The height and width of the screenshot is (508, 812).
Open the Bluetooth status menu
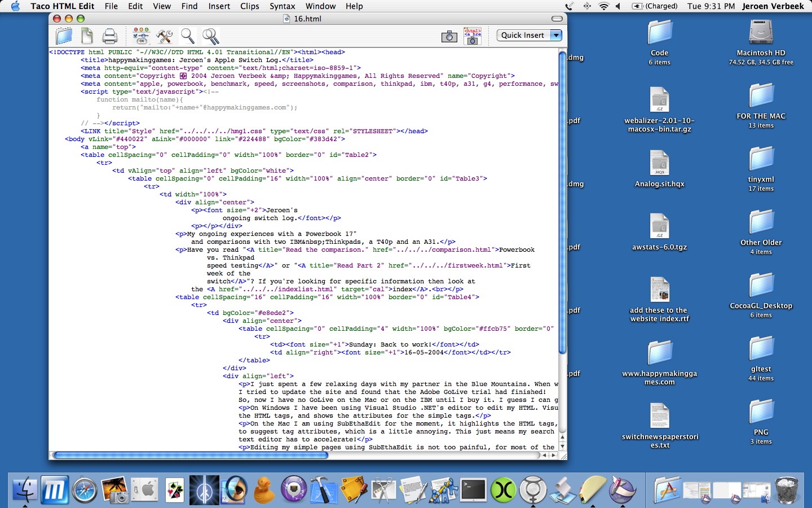(x=587, y=6)
